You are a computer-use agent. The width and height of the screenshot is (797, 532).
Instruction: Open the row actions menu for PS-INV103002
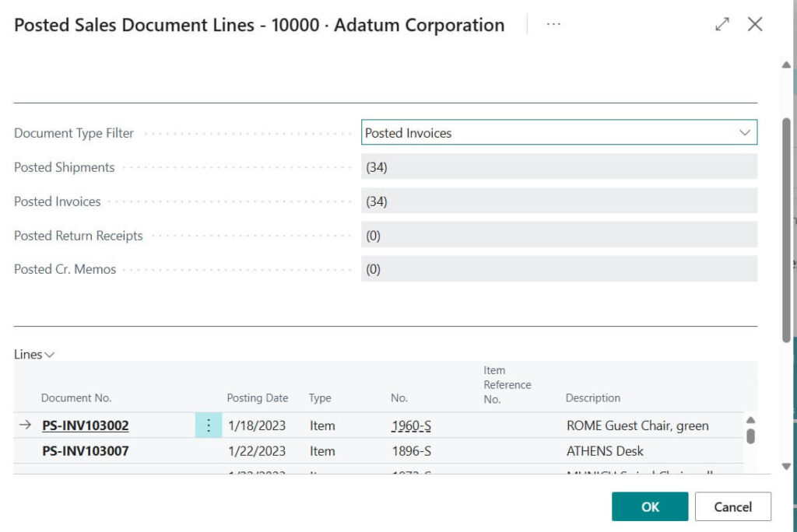(208, 425)
